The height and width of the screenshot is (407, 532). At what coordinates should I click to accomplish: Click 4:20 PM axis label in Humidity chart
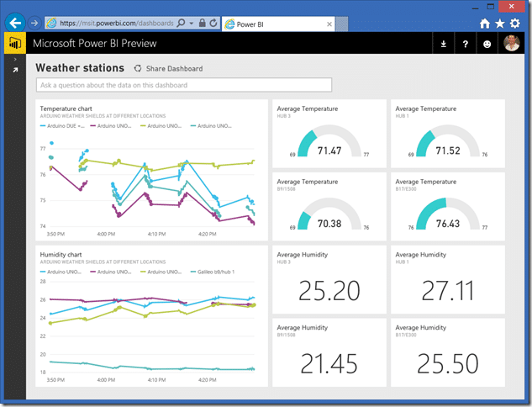pos(207,380)
